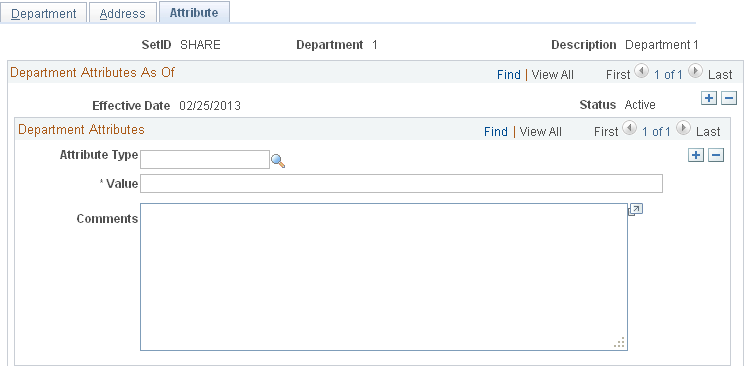745x366 pixels.
Task: Switch to the Address tab
Action: click(x=123, y=13)
